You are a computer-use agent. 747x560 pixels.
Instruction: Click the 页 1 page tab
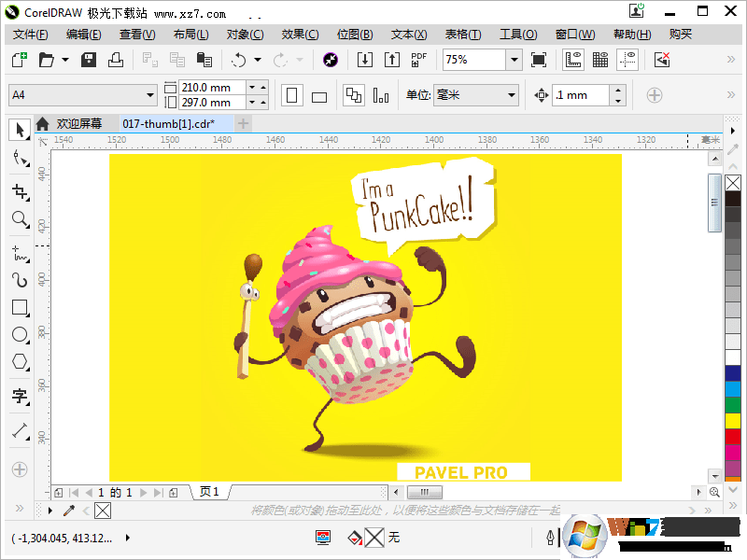coord(207,492)
